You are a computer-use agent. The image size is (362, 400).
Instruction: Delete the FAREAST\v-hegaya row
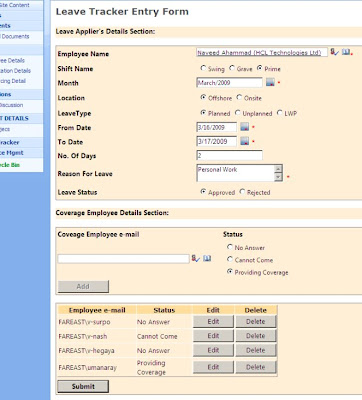coord(256,350)
